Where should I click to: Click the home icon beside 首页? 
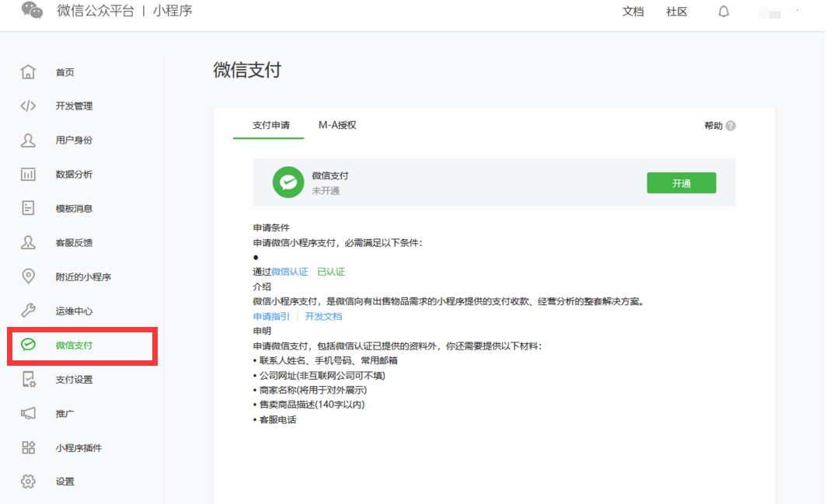(x=28, y=71)
